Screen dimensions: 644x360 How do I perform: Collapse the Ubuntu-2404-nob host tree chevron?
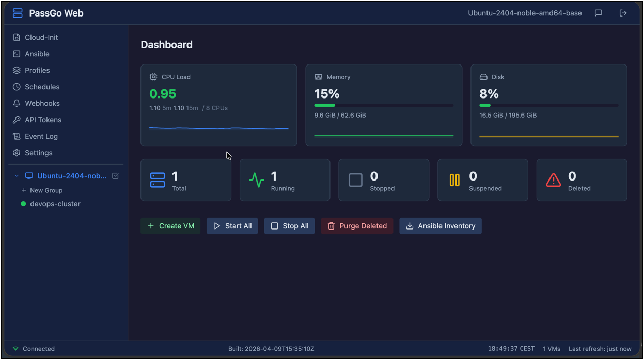pyautogui.click(x=17, y=176)
